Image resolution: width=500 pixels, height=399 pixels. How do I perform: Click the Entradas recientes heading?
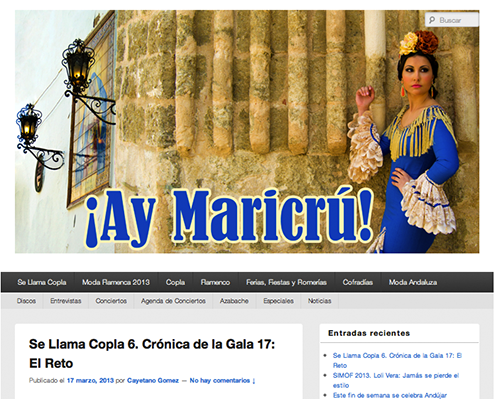(x=369, y=333)
